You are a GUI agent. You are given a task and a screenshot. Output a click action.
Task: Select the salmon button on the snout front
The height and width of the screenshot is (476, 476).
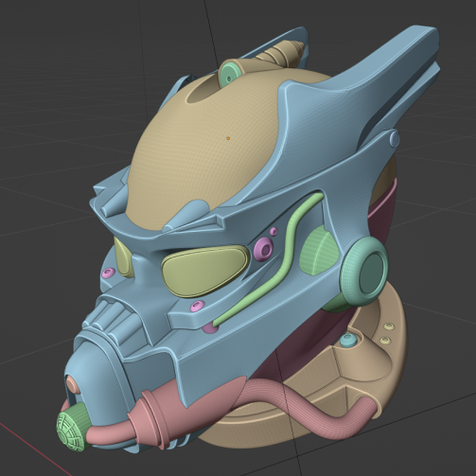[73, 384]
